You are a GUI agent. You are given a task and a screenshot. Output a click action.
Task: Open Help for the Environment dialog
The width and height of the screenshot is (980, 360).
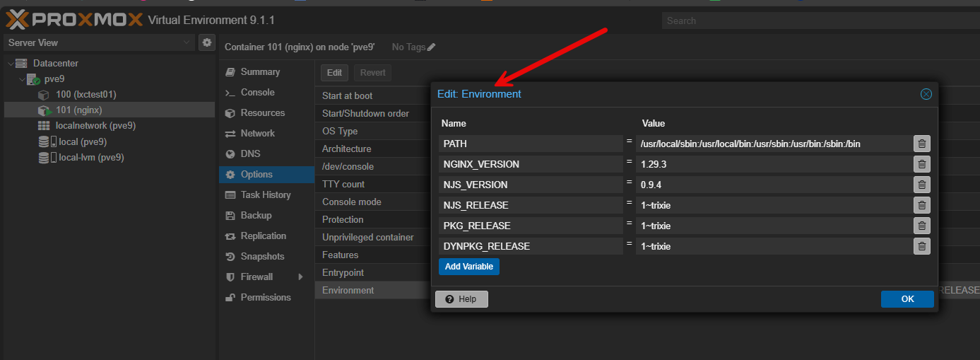click(x=461, y=299)
